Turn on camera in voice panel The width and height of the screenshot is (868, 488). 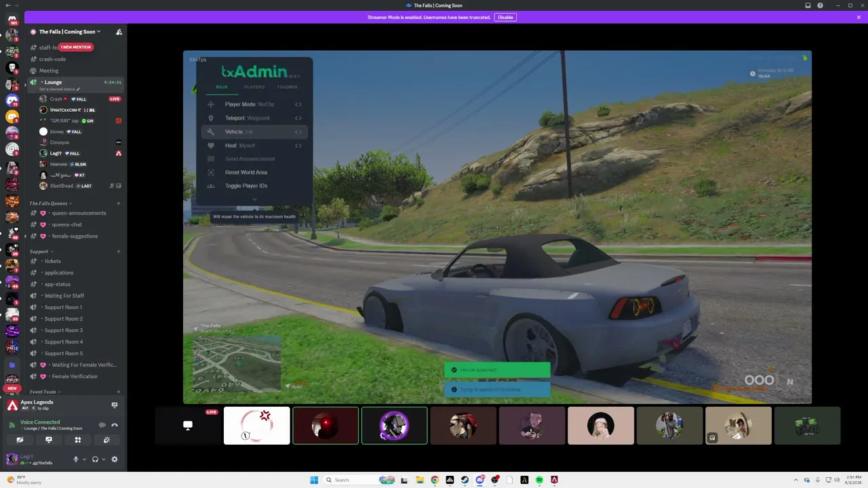tap(20, 440)
